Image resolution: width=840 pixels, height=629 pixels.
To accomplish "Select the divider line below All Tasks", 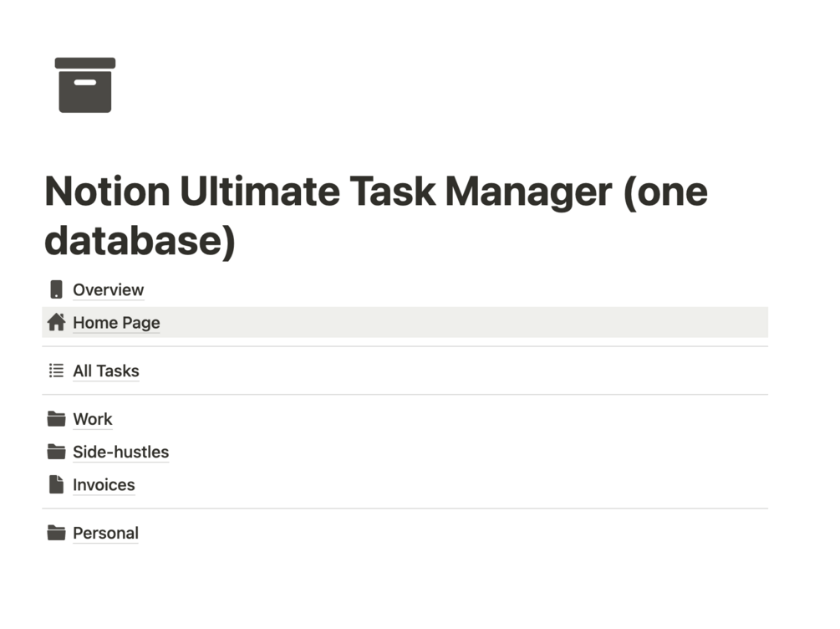I will [405, 395].
